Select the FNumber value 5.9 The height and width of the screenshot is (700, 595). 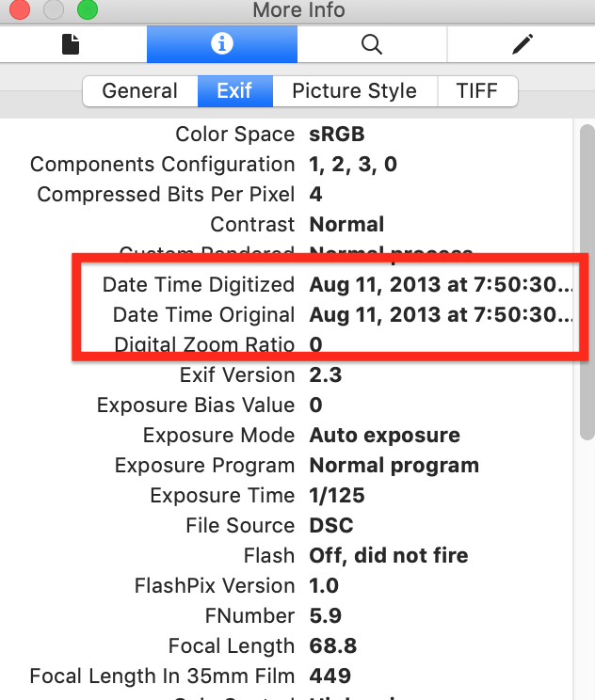coord(325,615)
